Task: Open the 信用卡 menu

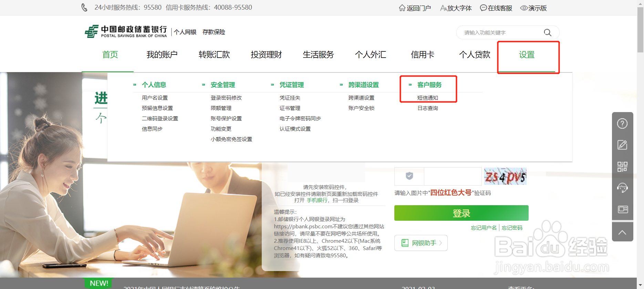Action: pos(423,54)
